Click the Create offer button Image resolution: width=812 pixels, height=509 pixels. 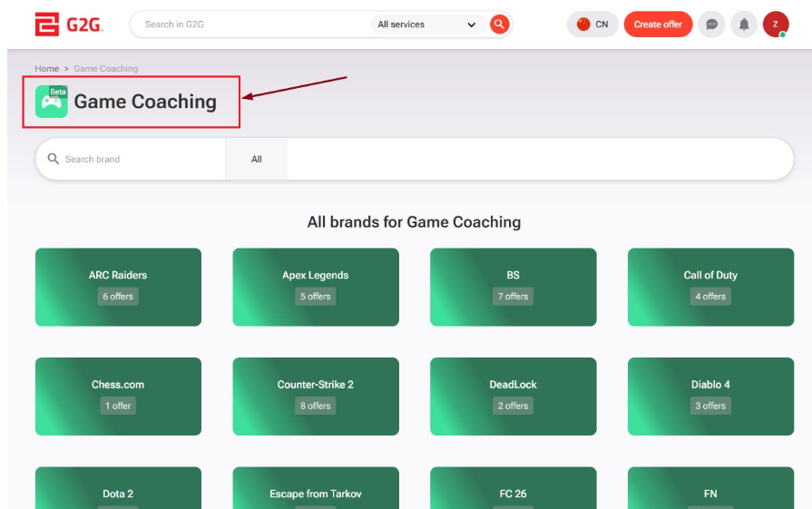(x=658, y=24)
